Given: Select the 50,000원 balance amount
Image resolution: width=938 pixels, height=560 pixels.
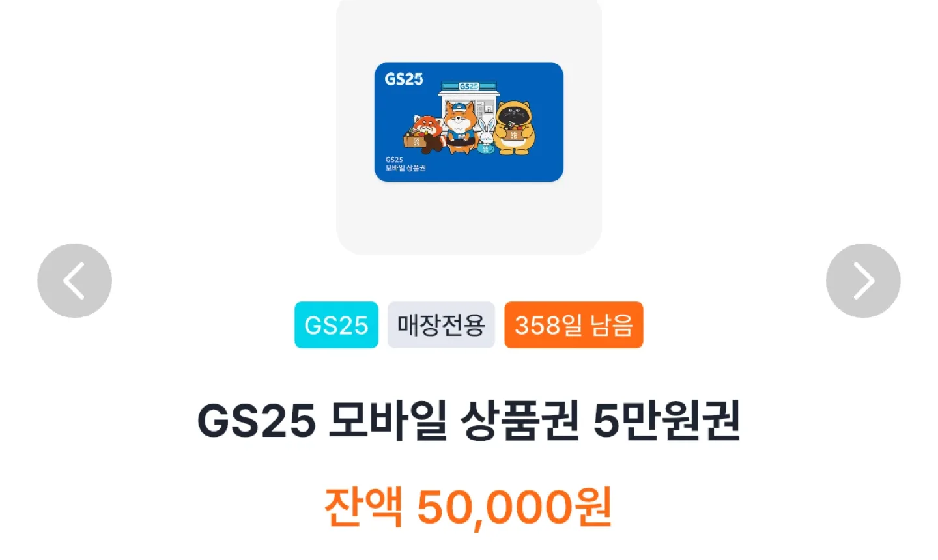Looking at the screenshot, I should (515, 507).
